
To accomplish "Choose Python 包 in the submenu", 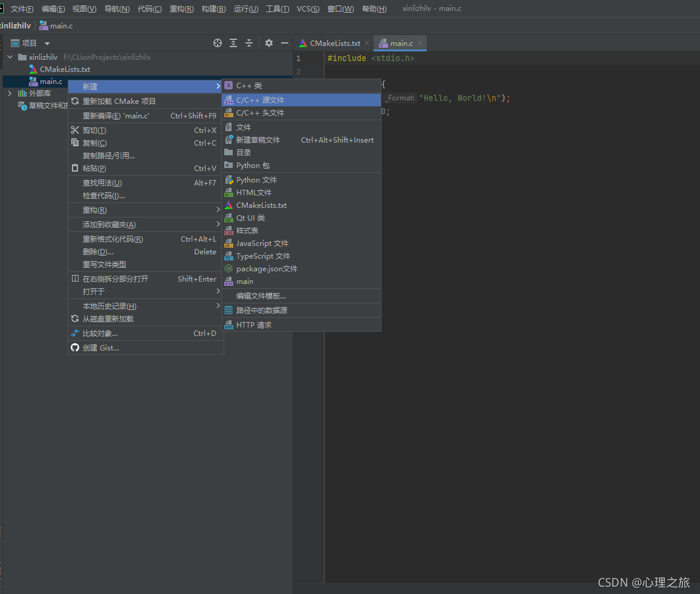I will [302, 165].
